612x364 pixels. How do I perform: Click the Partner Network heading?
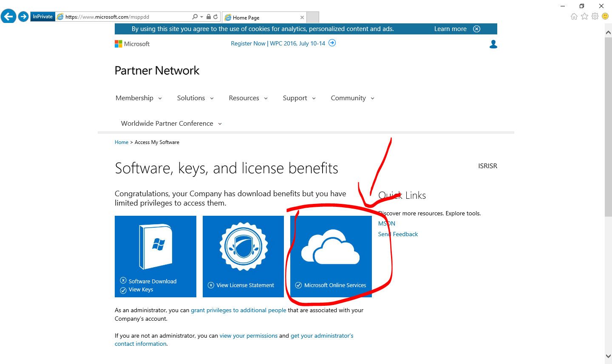click(157, 71)
